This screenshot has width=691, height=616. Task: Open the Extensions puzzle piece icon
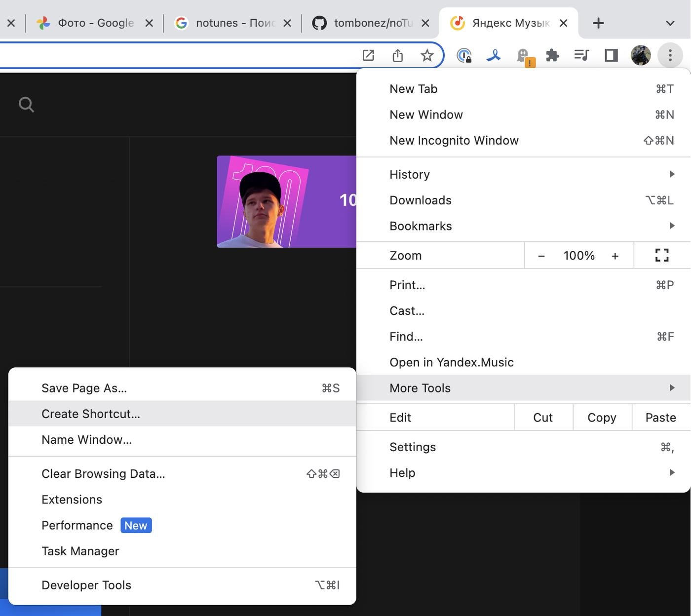[x=552, y=55]
